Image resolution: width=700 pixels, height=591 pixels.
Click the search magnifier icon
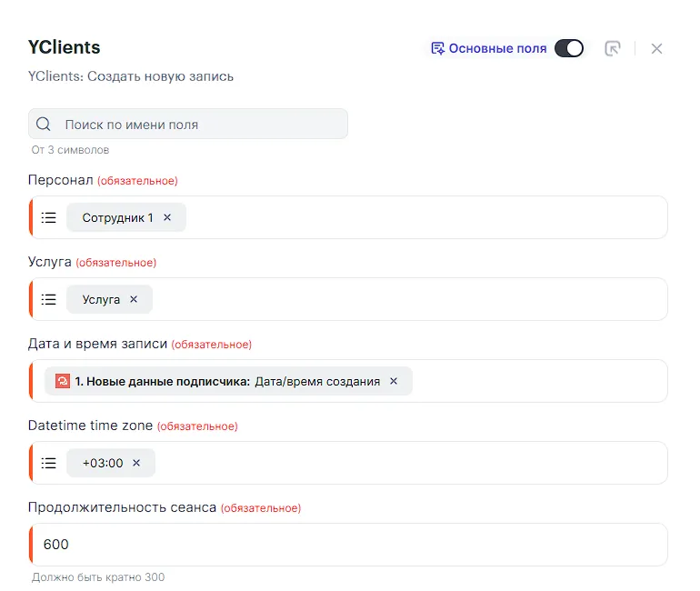pos(44,124)
